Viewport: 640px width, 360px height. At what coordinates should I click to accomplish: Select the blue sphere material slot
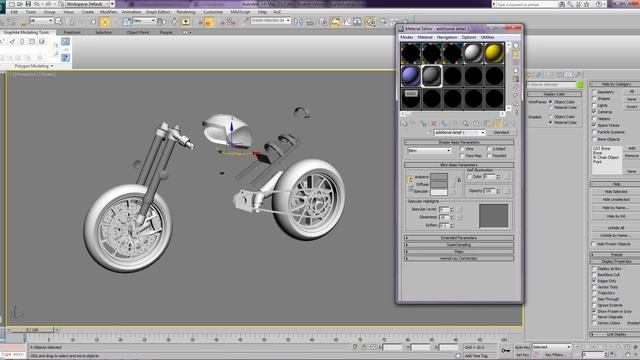pyautogui.click(x=411, y=76)
